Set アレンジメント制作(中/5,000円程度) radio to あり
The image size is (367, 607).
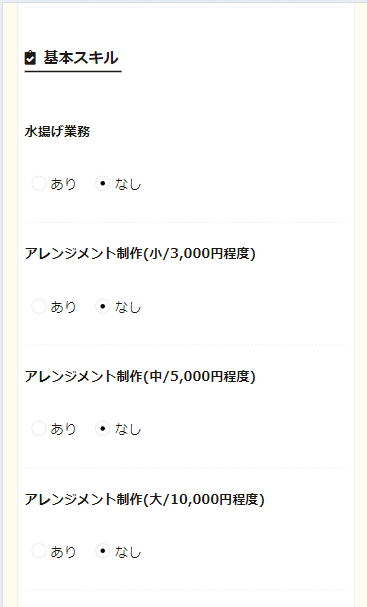pyautogui.click(x=39, y=429)
